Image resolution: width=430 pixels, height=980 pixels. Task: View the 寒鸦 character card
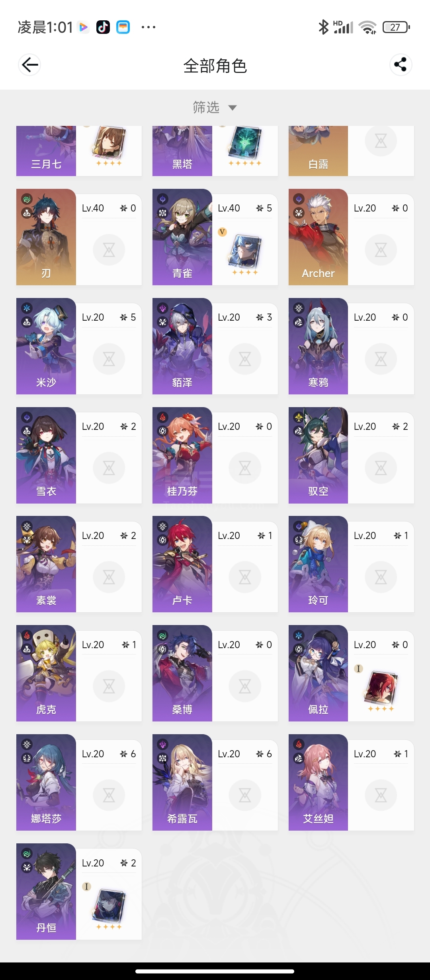(351, 346)
